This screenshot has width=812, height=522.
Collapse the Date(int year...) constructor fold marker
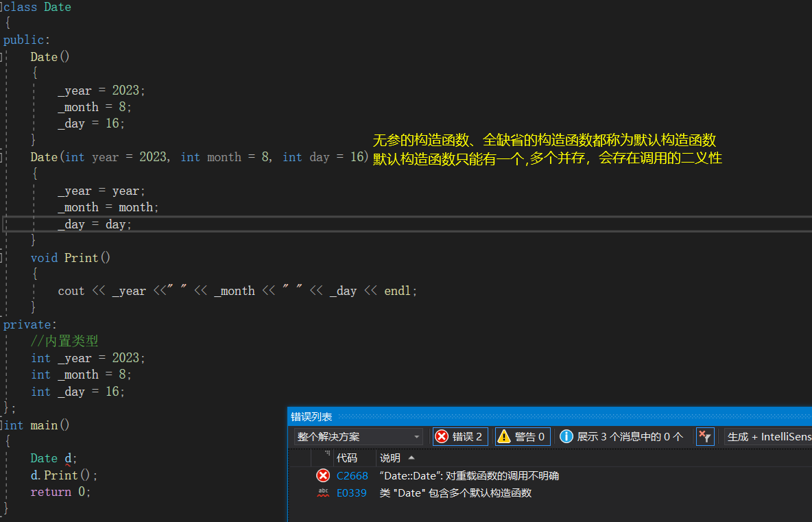click(1, 157)
